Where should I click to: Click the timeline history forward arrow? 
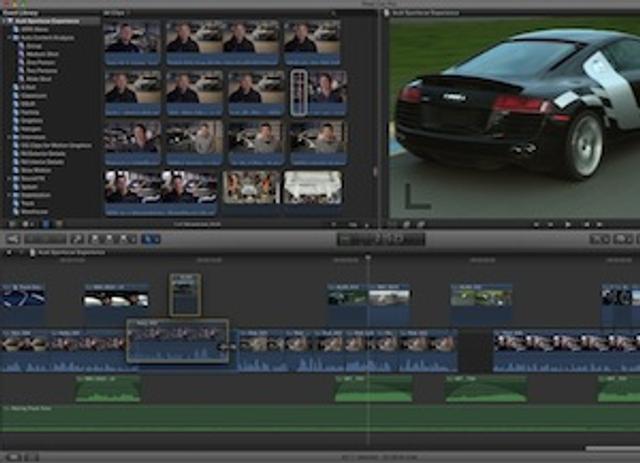pos(21,253)
